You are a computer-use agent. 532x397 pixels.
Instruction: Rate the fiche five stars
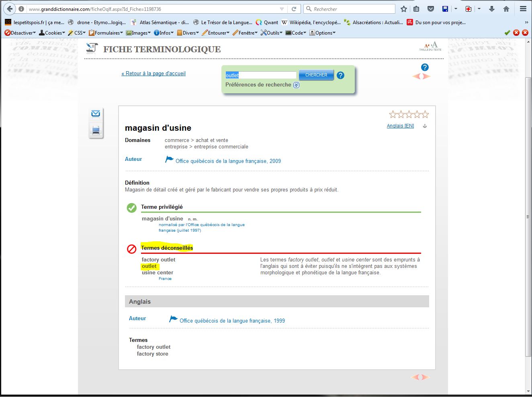(425, 115)
